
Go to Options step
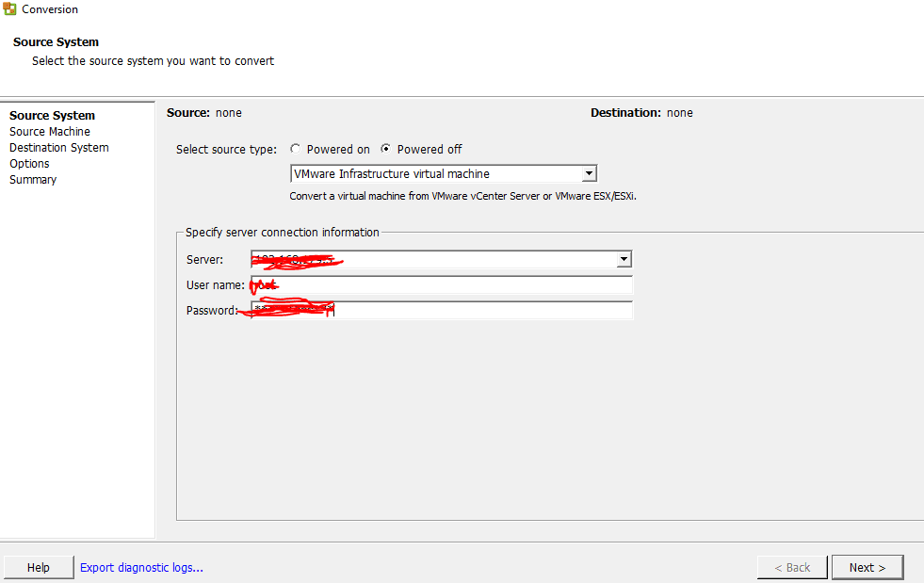[29, 163]
